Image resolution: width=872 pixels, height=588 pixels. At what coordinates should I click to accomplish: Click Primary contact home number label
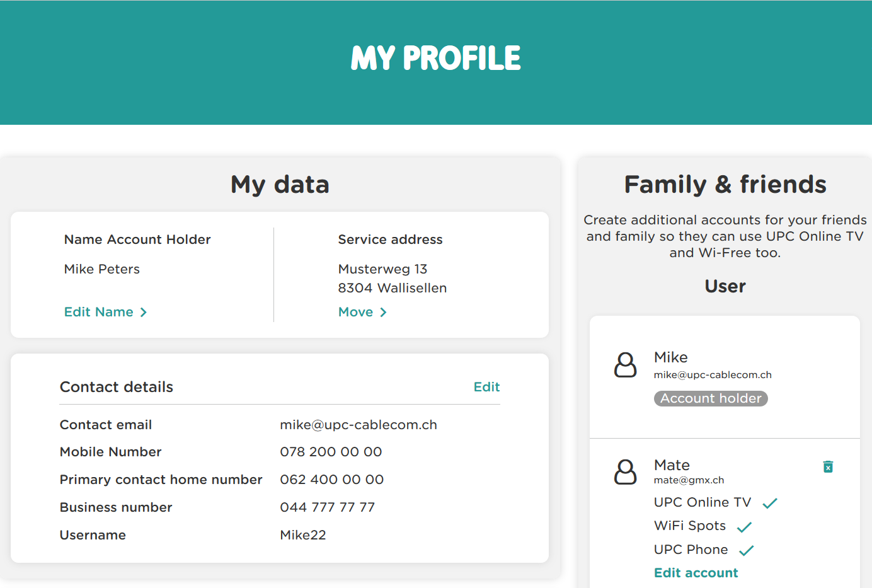pyautogui.click(x=161, y=480)
